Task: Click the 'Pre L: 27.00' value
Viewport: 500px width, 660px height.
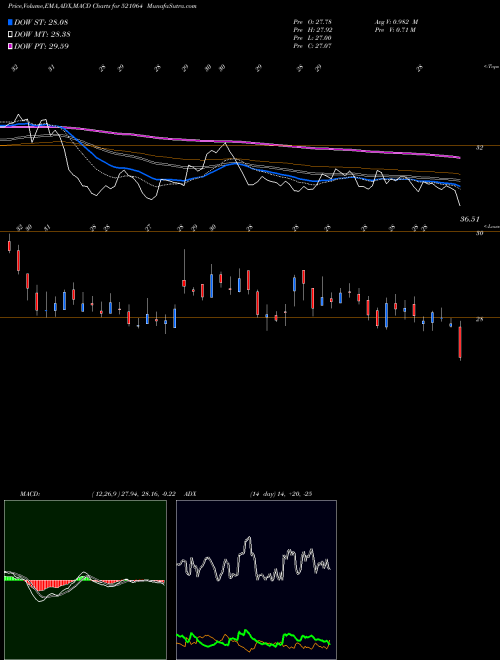Action: point(312,38)
